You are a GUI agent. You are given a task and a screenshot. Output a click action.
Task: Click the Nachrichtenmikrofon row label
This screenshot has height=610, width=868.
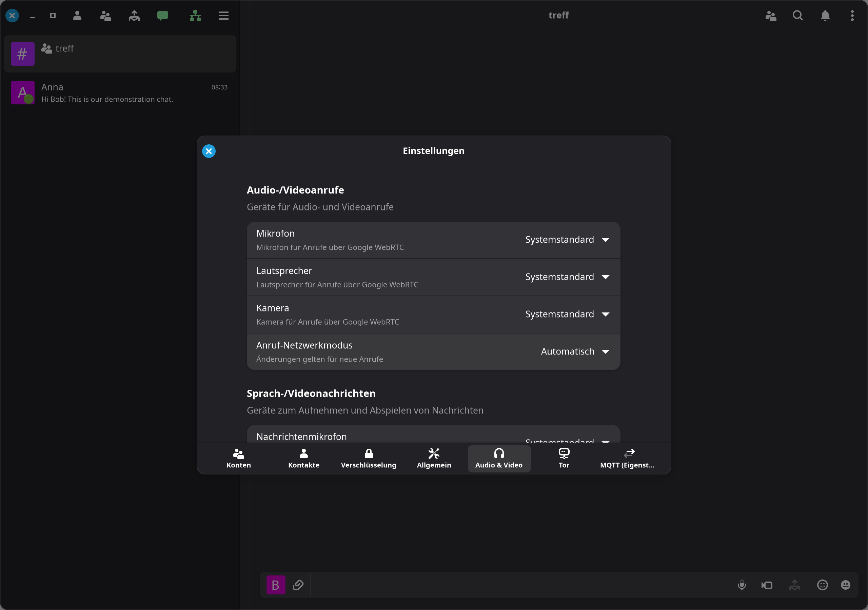(x=301, y=437)
